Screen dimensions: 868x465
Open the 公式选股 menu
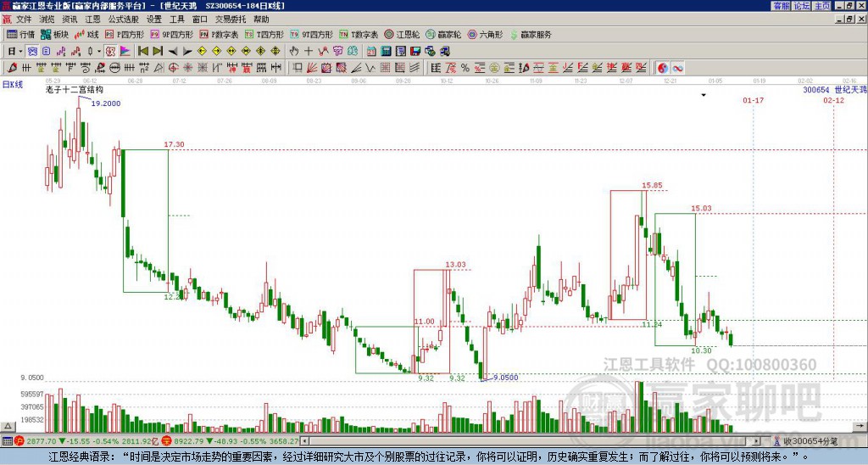coord(124,20)
